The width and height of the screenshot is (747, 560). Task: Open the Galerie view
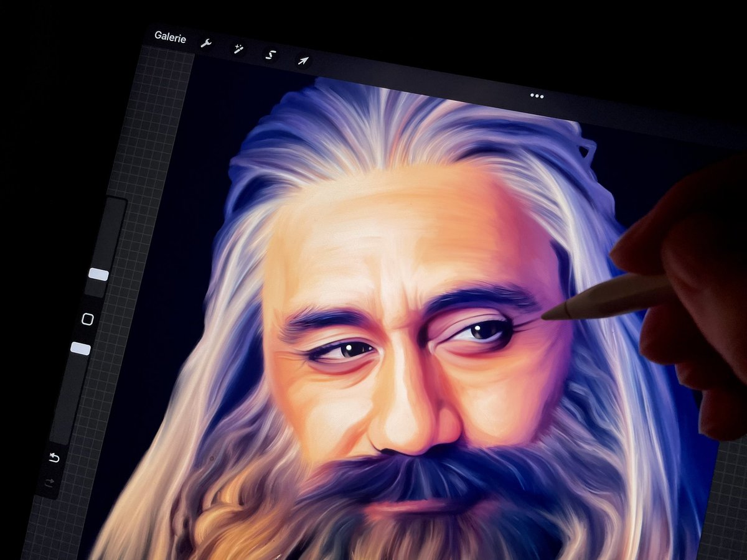(170, 37)
